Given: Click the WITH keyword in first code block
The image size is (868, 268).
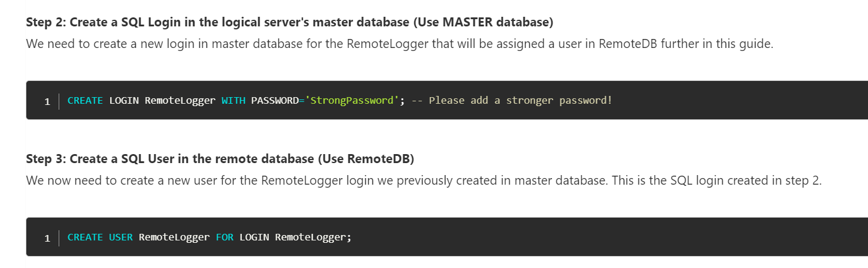Looking at the screenshot, I should tap(233, 100).
